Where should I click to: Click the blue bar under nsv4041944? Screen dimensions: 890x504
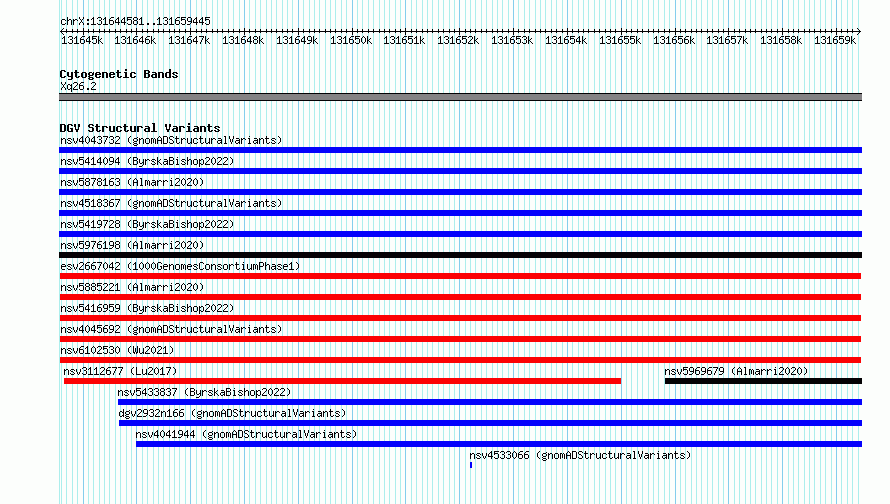point(499,444)
